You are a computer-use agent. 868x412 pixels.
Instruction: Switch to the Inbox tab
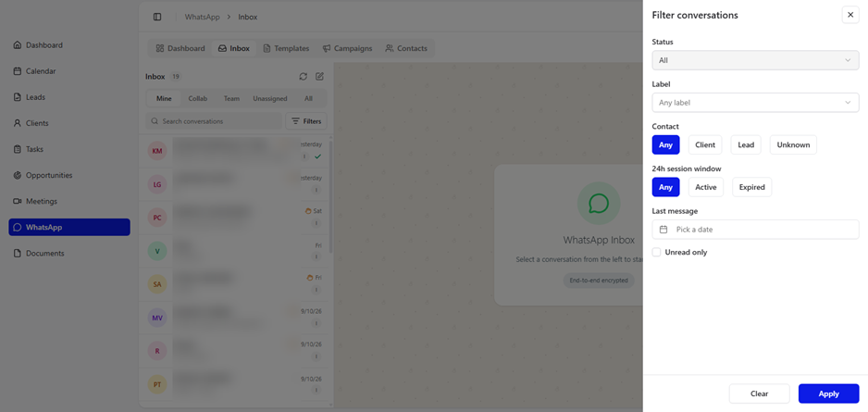pos(233,48)
